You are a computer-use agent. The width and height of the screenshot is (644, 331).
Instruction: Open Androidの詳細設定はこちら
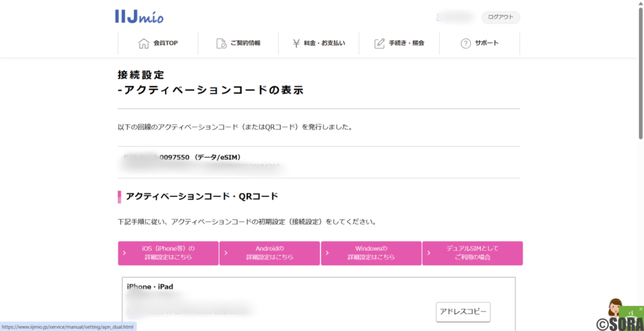(x=269, y=253)
